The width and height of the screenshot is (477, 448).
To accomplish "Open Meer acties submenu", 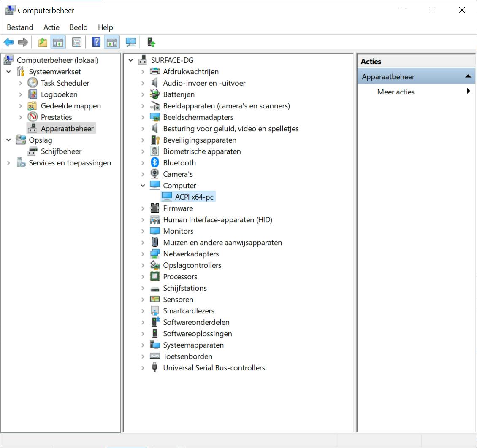I will point(396,92).
